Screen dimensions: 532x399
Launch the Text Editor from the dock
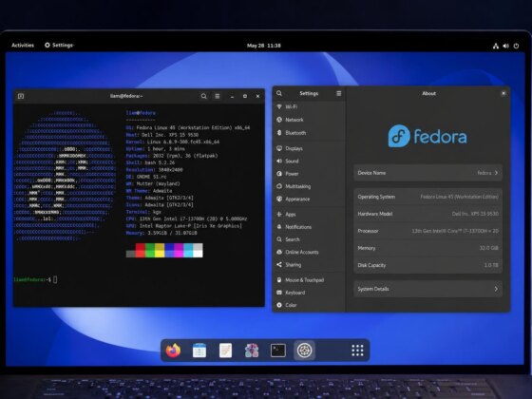click(x=225, y=351)
